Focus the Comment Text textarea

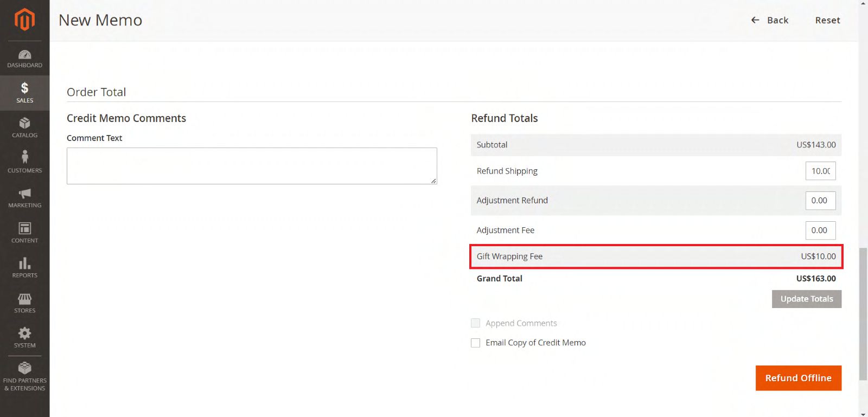coord(252,166)
